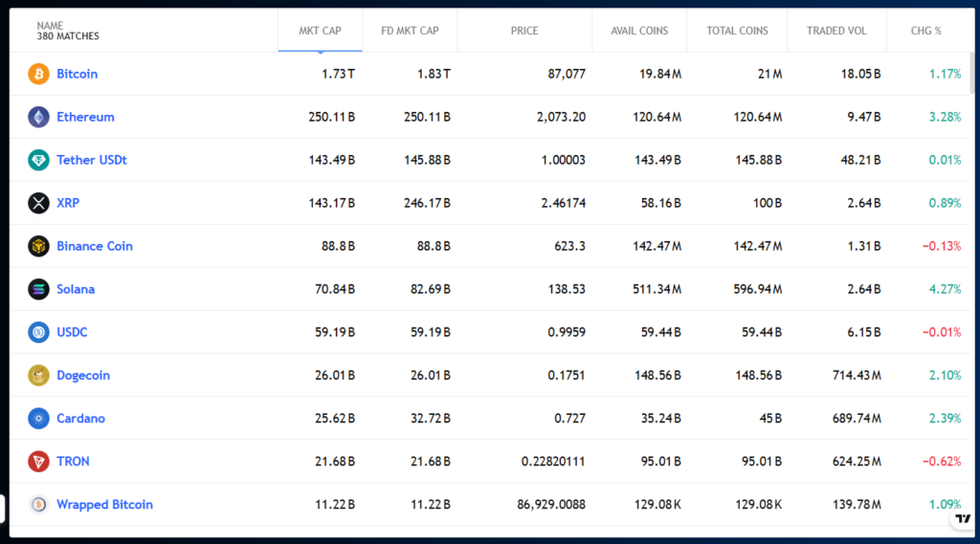Image resolution: width=980 pixels, height=544 pixels.
Task: Sort by the TOTAL COINS column
Action: pyautogui.click(x=738, y=31)
